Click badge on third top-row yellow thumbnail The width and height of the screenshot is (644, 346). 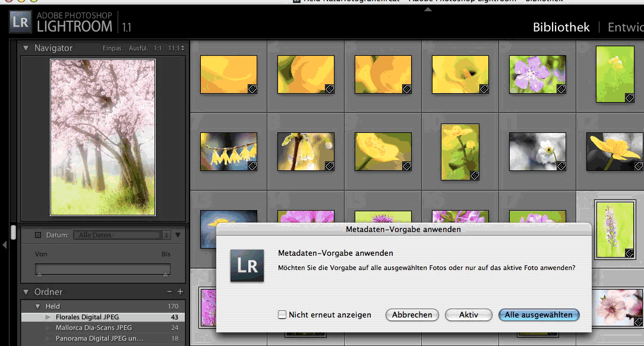point(406,88)
